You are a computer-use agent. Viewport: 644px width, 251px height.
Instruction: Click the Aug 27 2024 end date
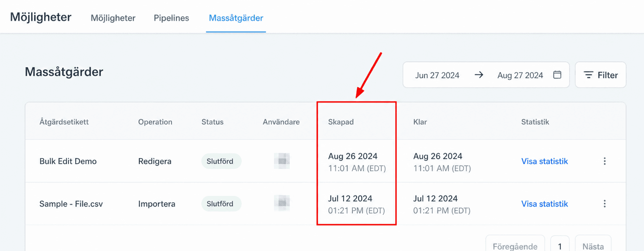coord(520,75)
